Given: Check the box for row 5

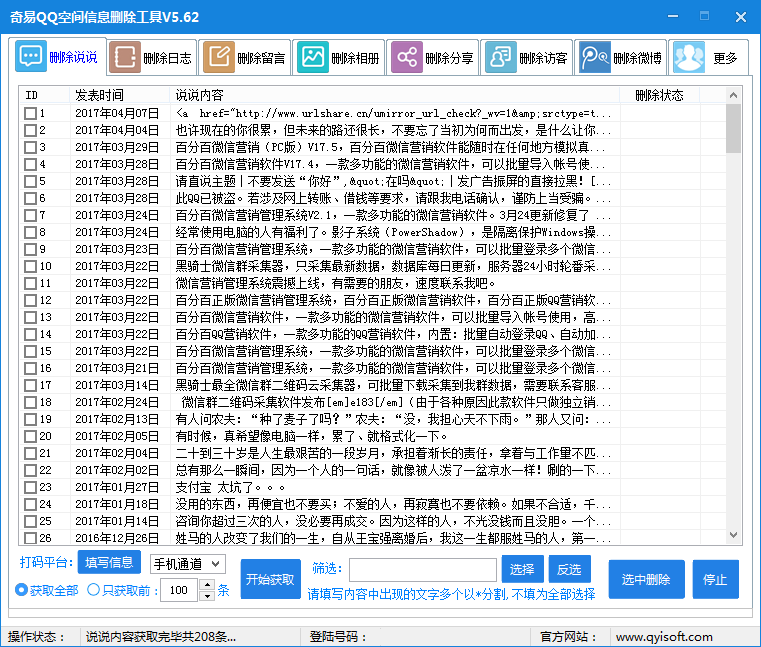Looking at the screenshot, I should click(31, 182).
